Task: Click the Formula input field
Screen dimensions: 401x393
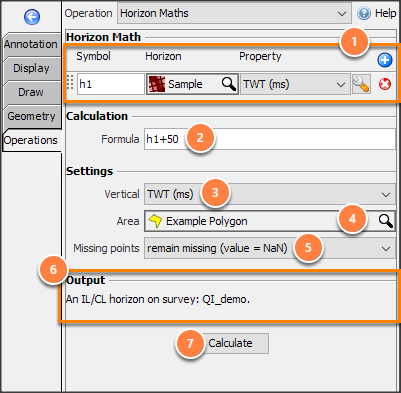Action: tap(270, 139)
